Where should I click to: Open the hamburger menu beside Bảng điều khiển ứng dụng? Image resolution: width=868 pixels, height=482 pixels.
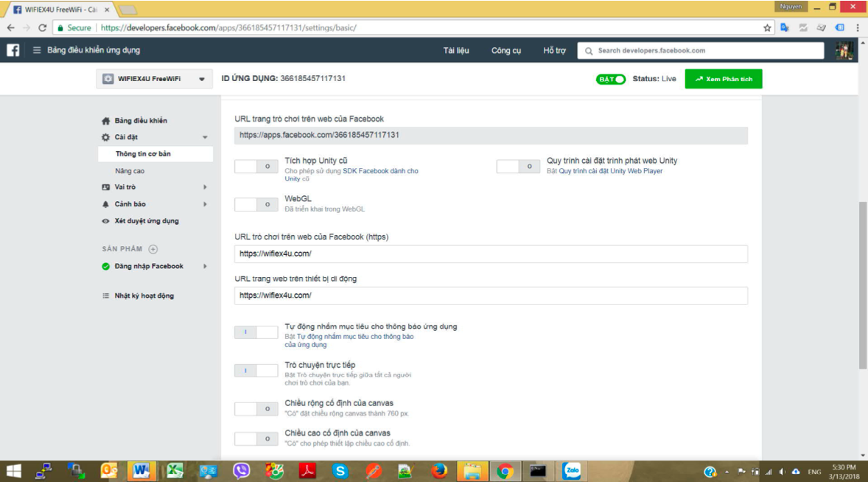(37, 50)
